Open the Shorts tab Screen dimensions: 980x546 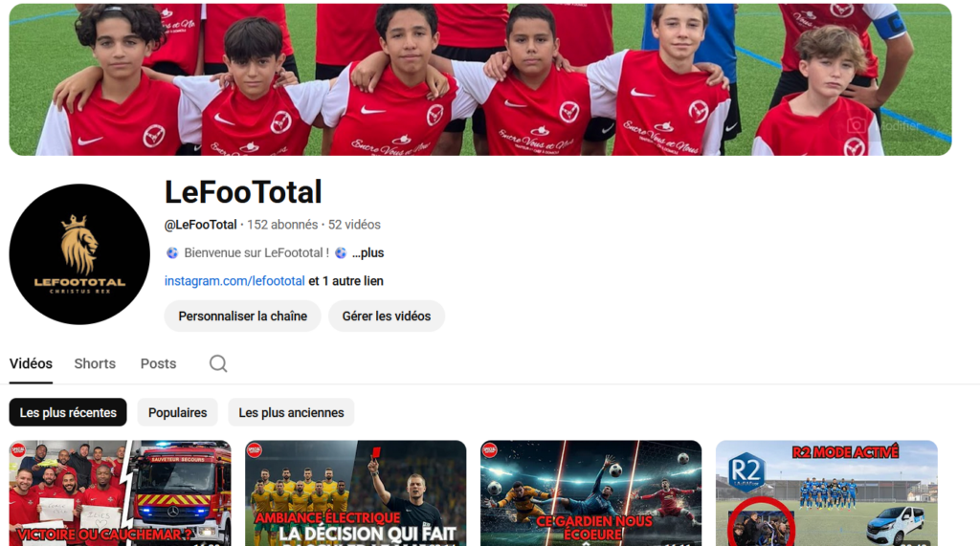click(x=95, y=363)
